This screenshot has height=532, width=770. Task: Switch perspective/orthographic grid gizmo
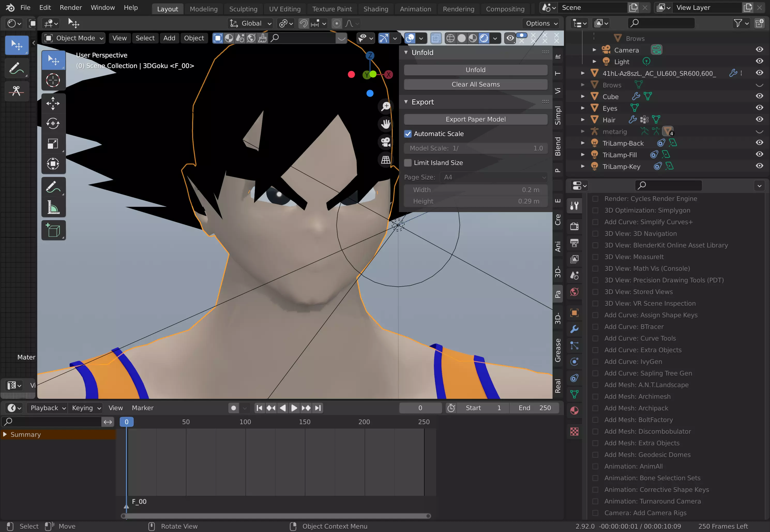coord(386,160)
